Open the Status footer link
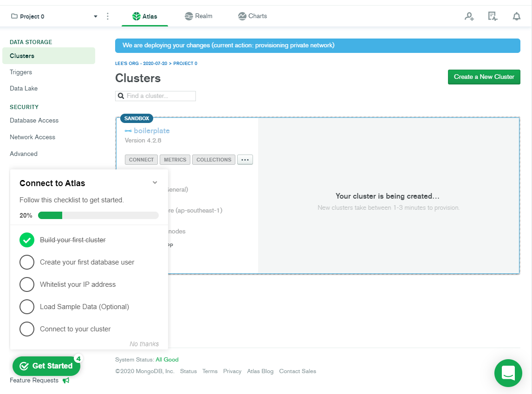The image size is (532, 394). pos(188,371)
